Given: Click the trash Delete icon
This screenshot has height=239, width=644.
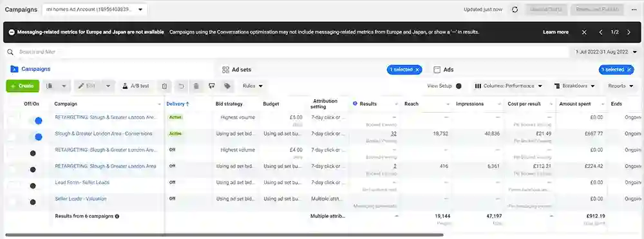Looking at the screenshot, I should click(196, 86).
